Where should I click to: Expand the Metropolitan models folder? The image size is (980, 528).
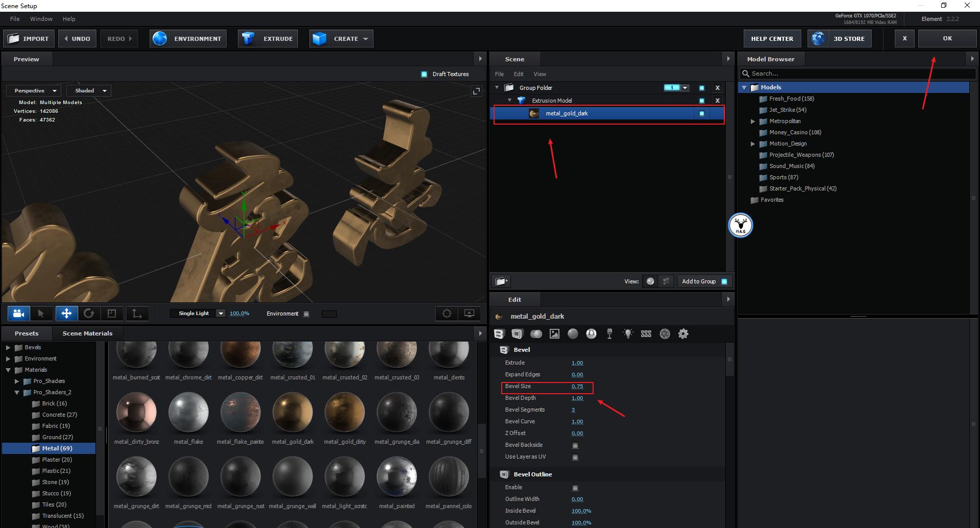[752, 122]
